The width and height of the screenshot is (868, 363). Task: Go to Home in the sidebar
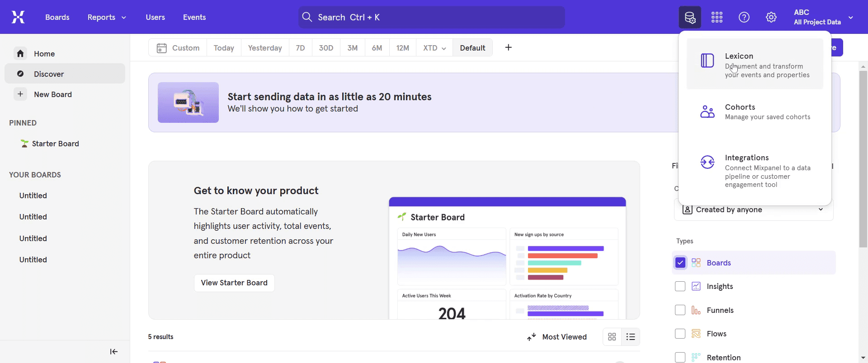point(65,54)
